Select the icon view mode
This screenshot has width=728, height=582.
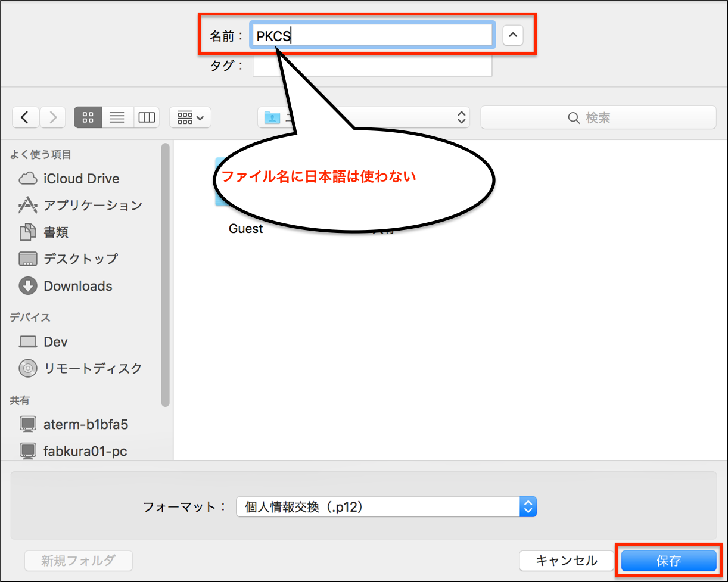pos(88,117)
